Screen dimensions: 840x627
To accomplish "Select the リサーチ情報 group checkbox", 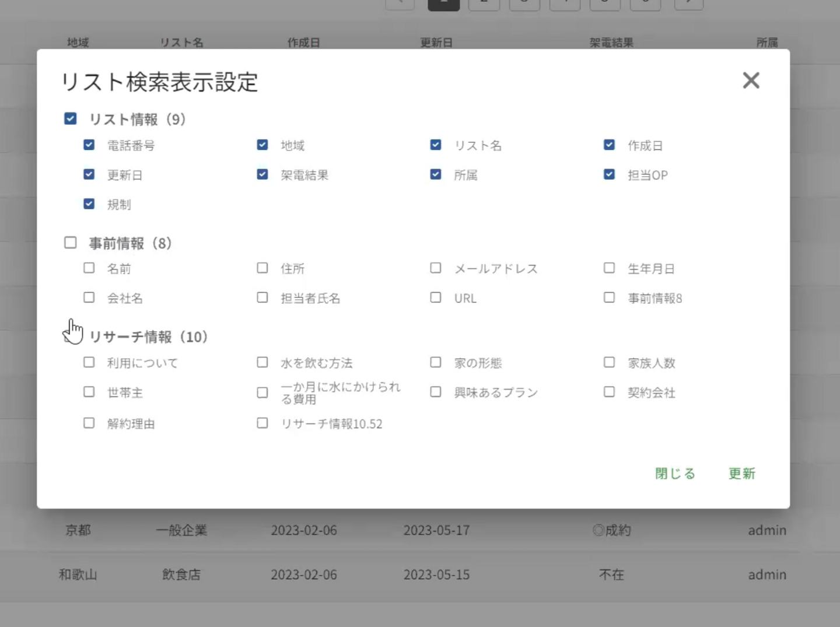I will (71, 337).
